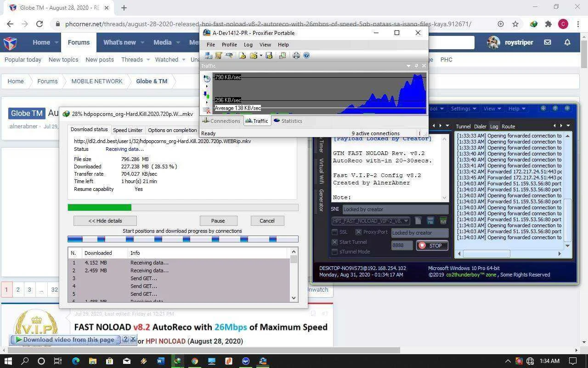Open the Help dropdown in tunnel app
This screenshot has height=368, width=588.
tap(517, 109)
